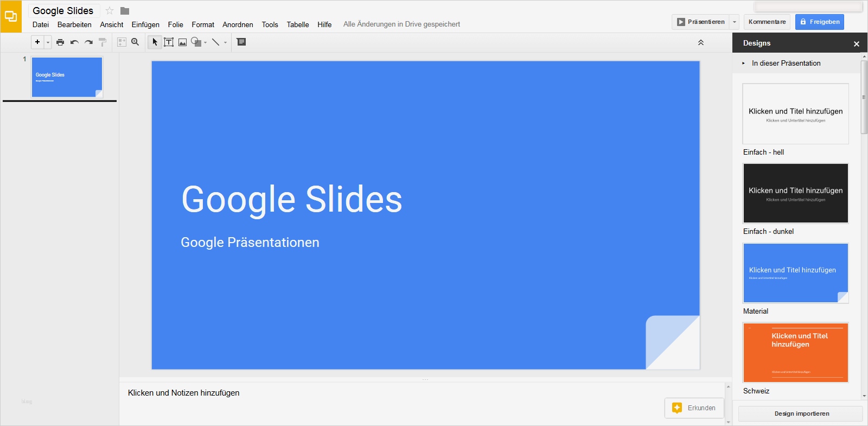Screen dimensions: 868x426
Task: Collapse the menus with the double chevron
Action: [x=701, y=42]
